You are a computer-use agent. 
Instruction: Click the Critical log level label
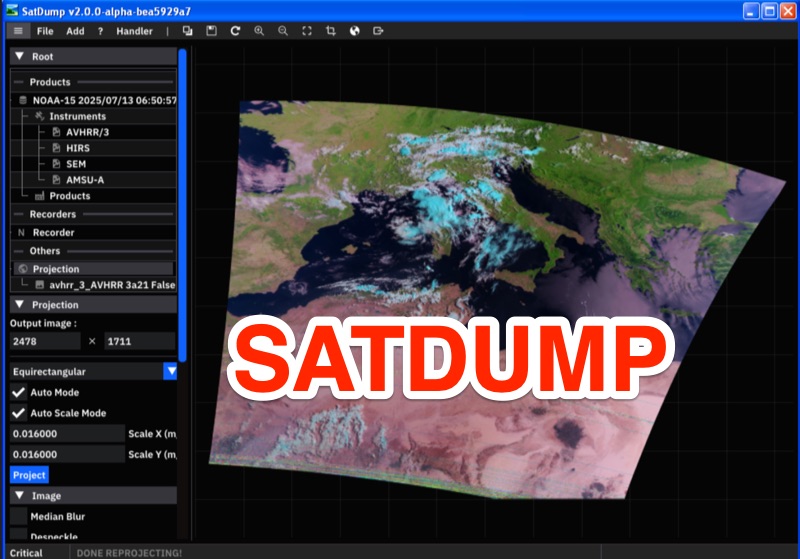tap(26, 553)
